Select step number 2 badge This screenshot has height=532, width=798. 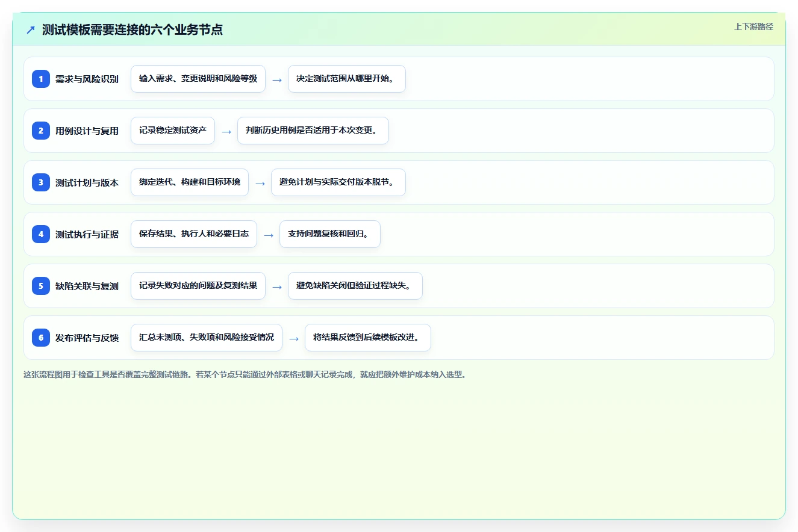tap(41, 131)
